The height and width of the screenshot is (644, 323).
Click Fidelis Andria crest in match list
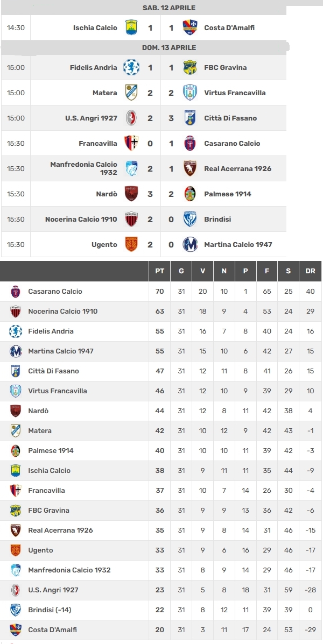131,67
